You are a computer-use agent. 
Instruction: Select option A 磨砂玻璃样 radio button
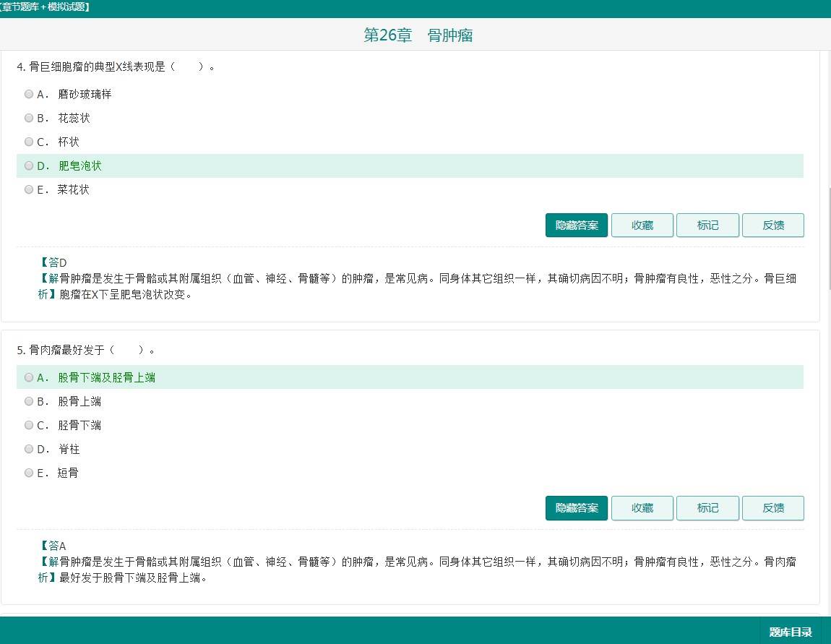pyautogui.click(x=29, y=94)
